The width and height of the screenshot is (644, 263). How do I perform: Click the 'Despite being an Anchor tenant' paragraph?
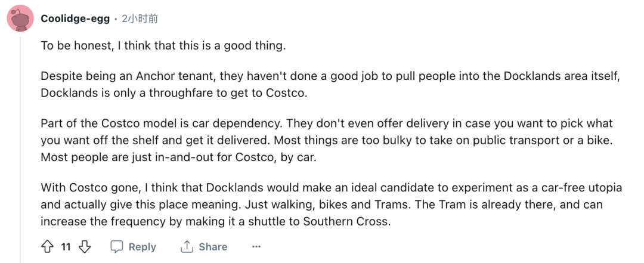[330, 84]
